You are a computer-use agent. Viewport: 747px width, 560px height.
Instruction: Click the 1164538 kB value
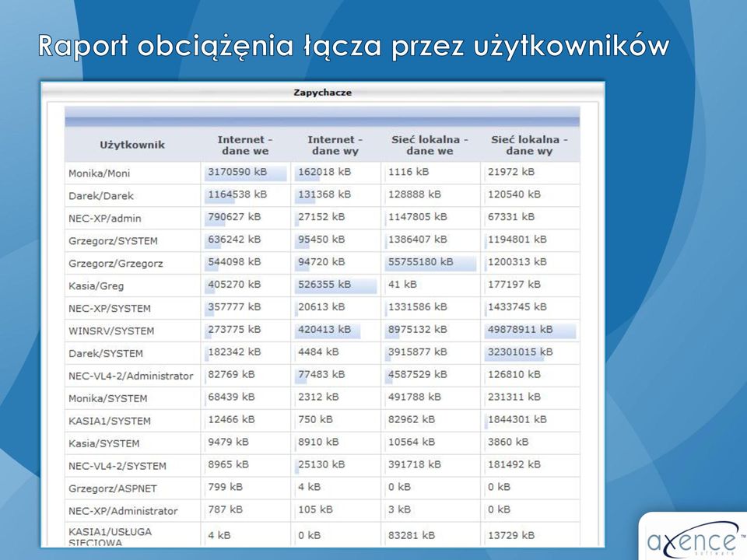pyautogui.click(x=237, y=194)
